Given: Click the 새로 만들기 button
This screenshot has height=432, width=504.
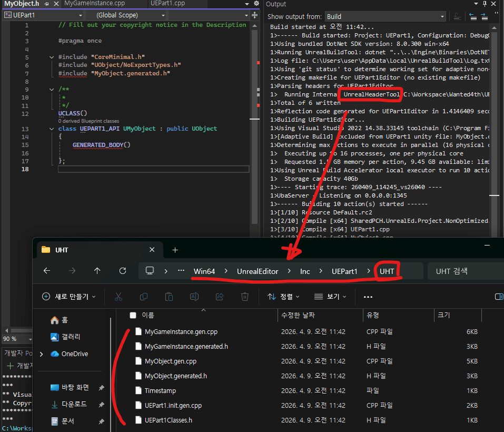Looking at the screenshot, I should [x=69, y=297].
